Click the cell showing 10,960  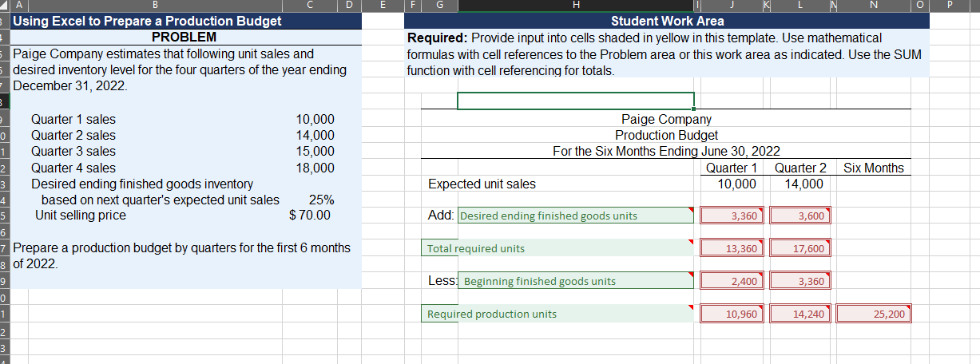tap(732, 314)
